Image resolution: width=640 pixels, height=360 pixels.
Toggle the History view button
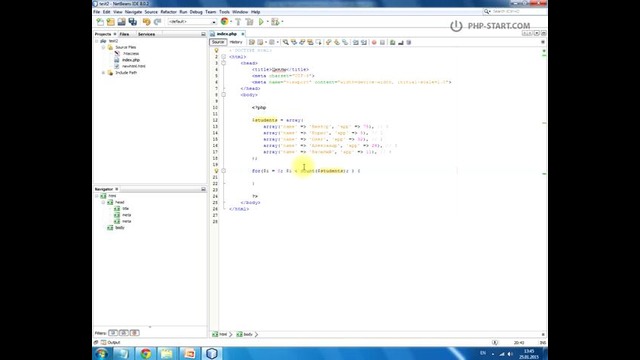pos(236,42)
